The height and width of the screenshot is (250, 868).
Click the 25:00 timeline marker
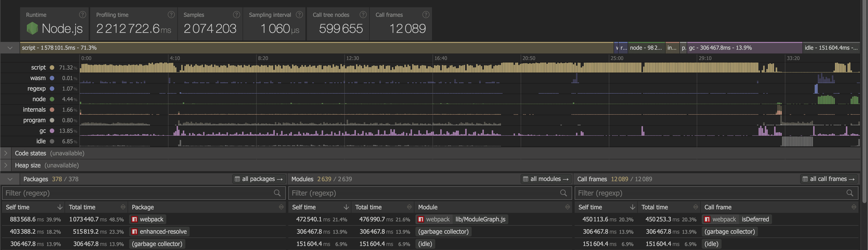click(617, 58)
